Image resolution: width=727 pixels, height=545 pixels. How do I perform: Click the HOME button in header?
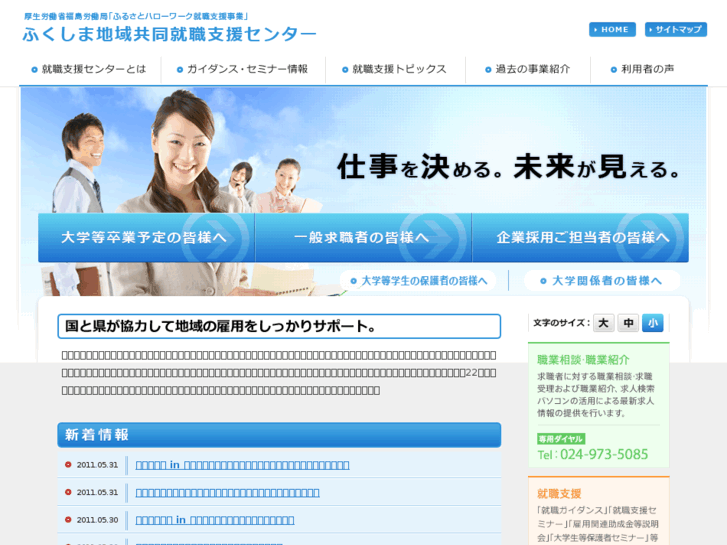tap(612, 29)
